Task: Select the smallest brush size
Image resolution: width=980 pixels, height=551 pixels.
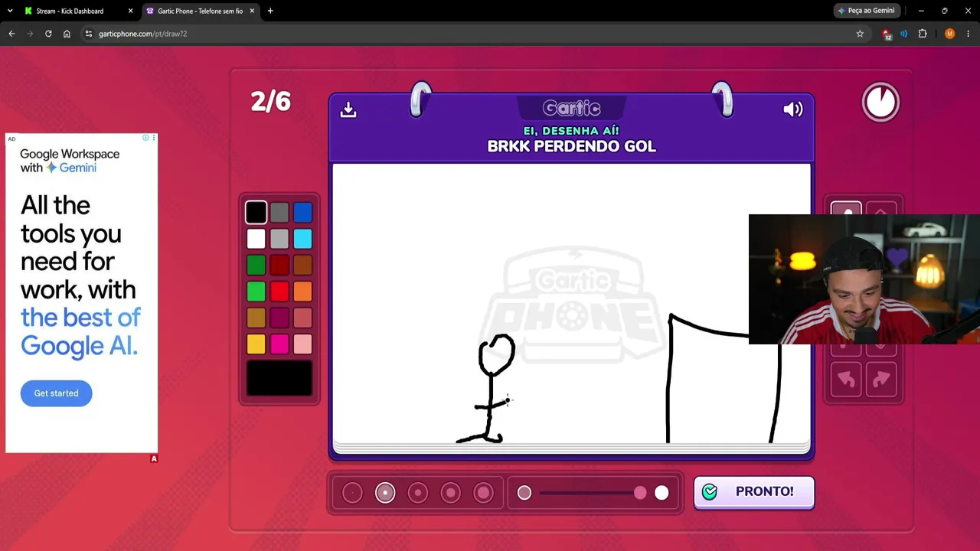Action: [352, 493]
